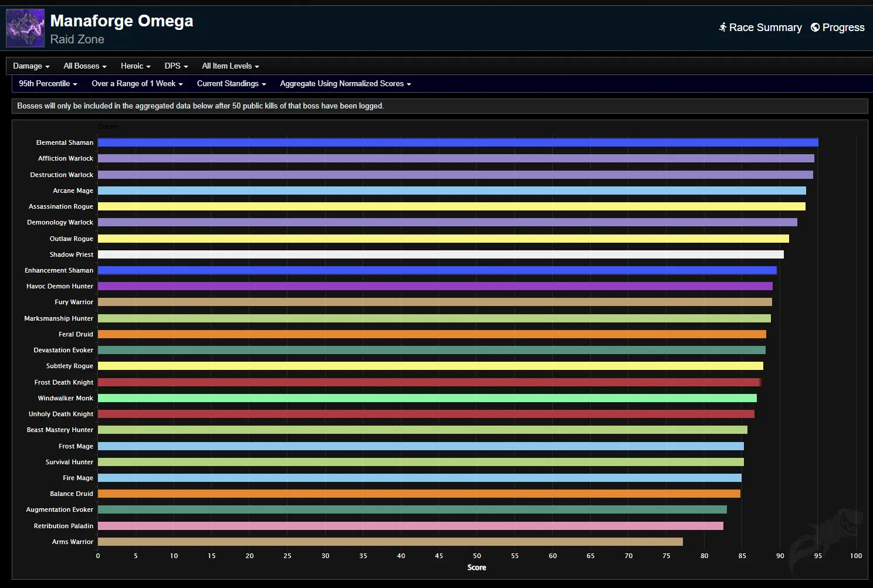The width and height of the screenshot is (873, 588).
Task: Open the Progress page
Action: 837,28
